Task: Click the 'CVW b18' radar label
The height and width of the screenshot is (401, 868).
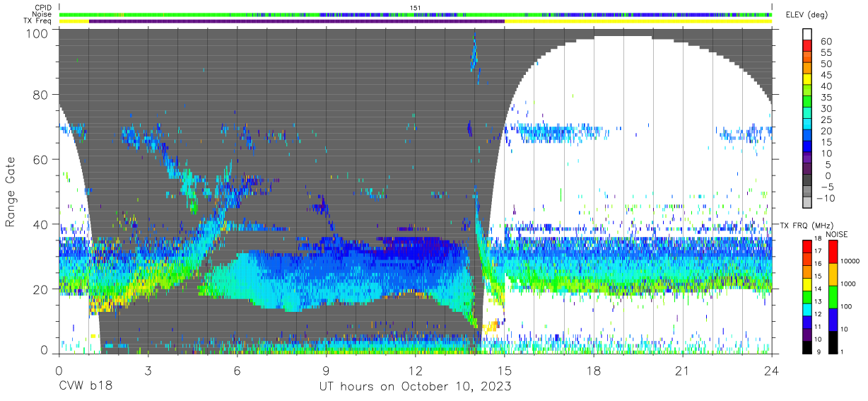Action: point(85,387)
